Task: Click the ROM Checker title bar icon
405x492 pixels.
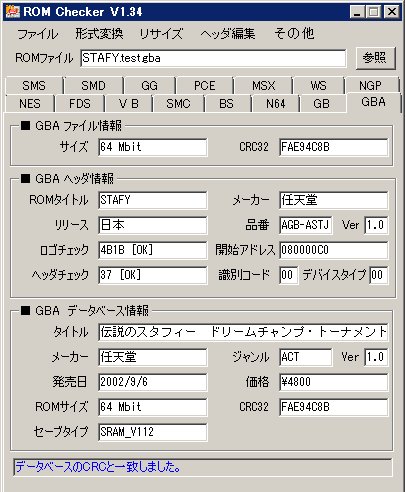Action: 13,12
